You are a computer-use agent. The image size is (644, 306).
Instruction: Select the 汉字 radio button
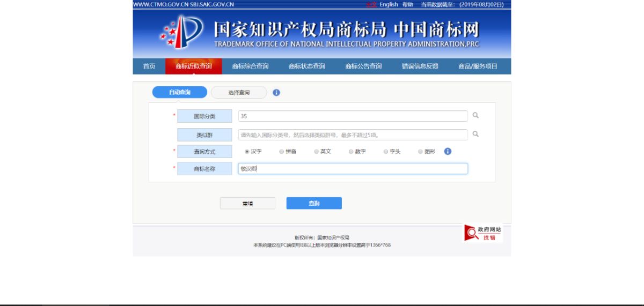(247, 152)
